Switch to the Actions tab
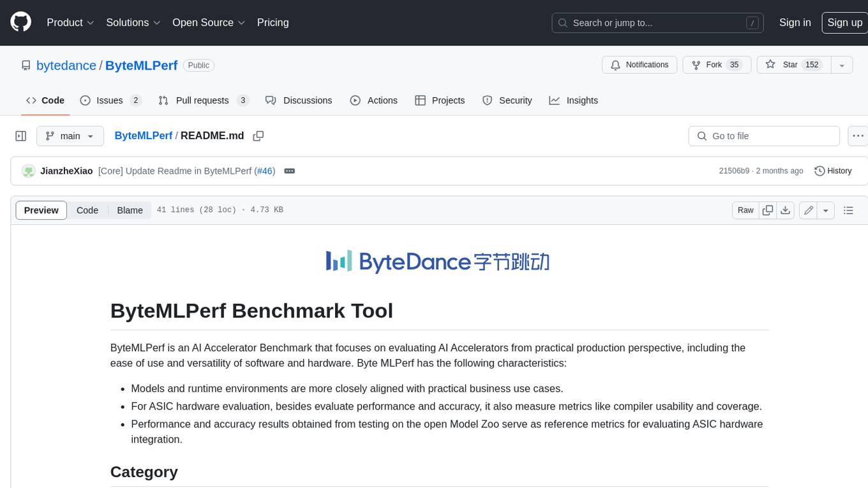 pos(374,100)
